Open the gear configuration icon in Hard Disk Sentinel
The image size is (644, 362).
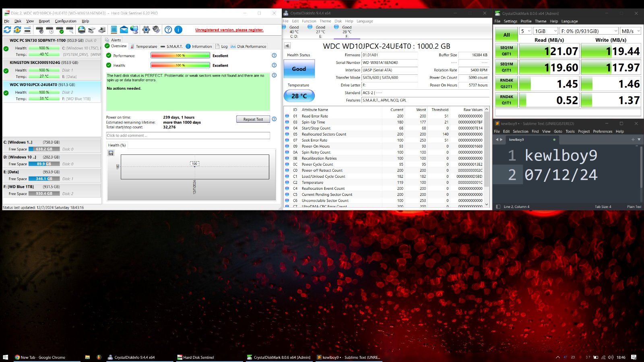(x=146, y=30)
